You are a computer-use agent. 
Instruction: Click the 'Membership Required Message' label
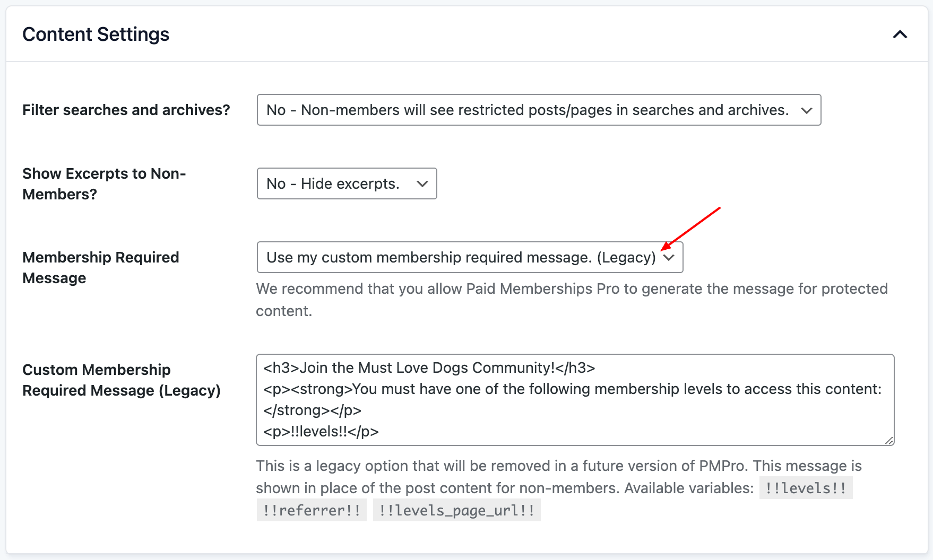(x=101, y=267)
